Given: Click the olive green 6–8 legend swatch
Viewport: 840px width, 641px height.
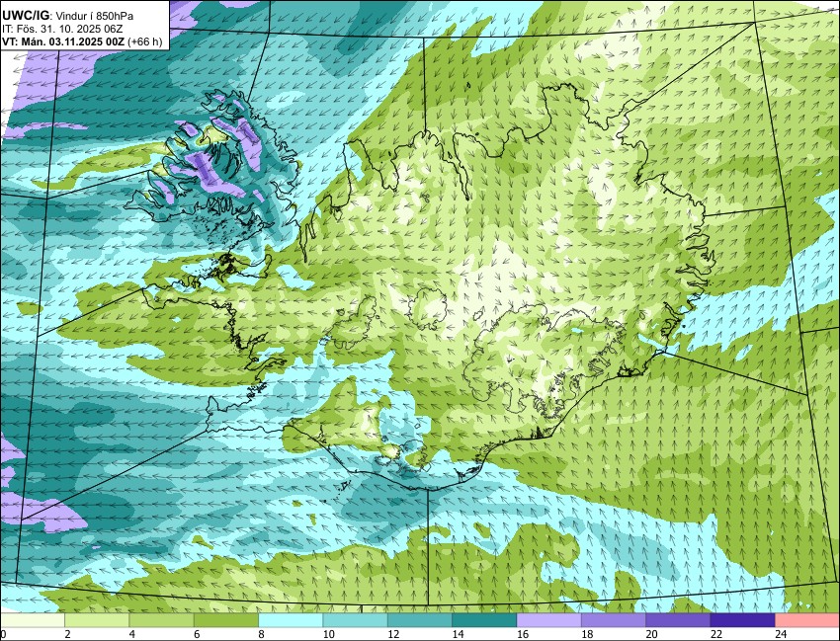Looking at the screenshot, I should point(226,620).
